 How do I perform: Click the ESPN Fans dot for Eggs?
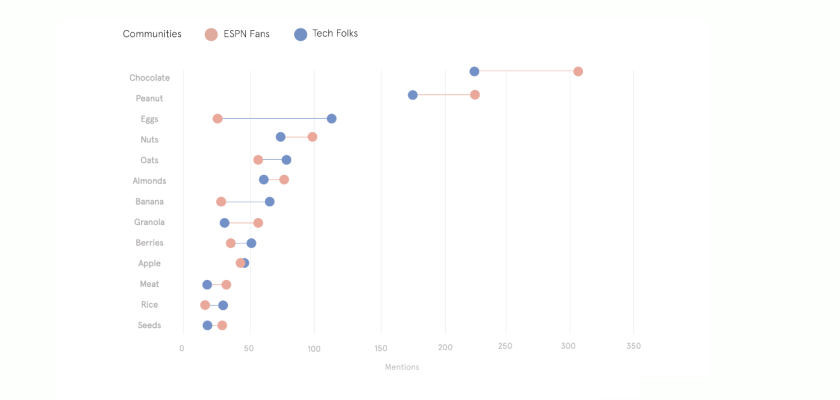coord(218,119)
